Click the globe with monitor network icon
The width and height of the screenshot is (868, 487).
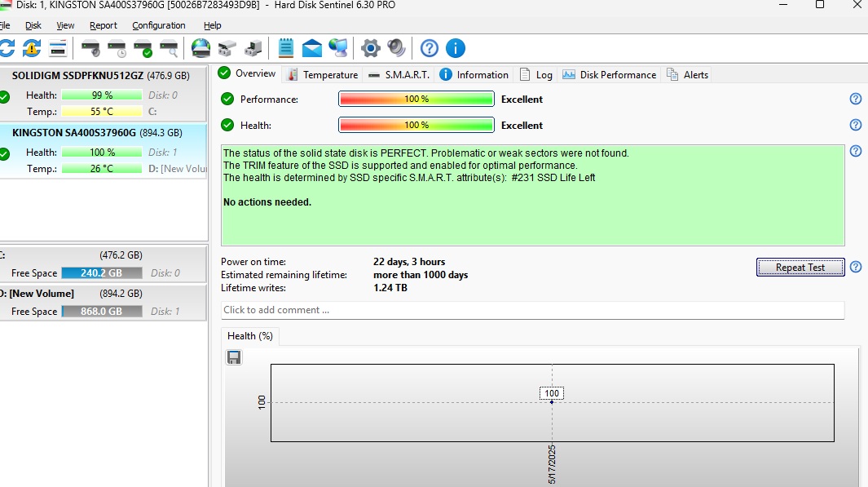(338, 48)
